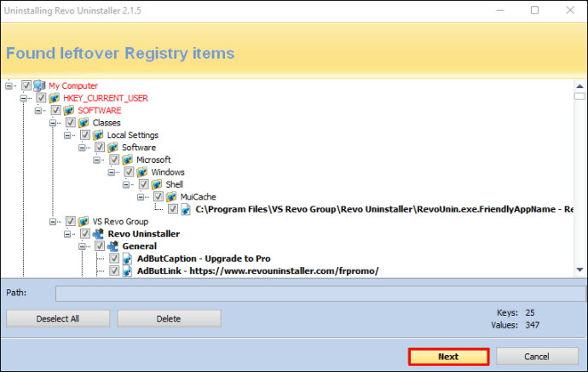
Task: Click the General key icon
Action: 112,247
